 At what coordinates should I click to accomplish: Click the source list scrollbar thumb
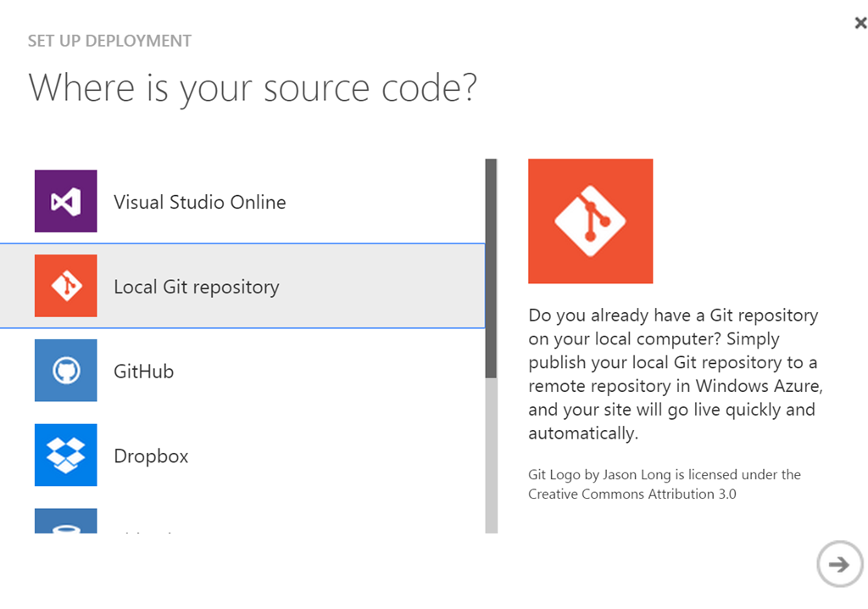[491, 268]
